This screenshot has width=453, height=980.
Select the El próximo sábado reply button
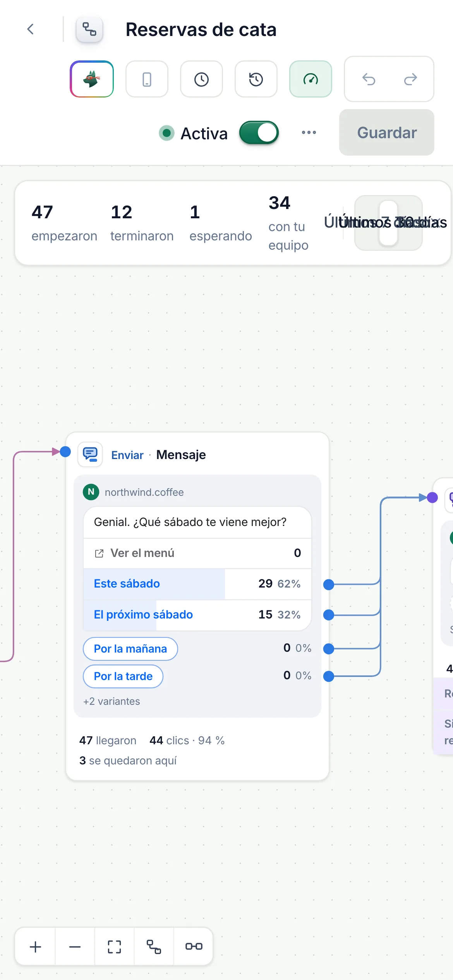click(x=197, y=615)
